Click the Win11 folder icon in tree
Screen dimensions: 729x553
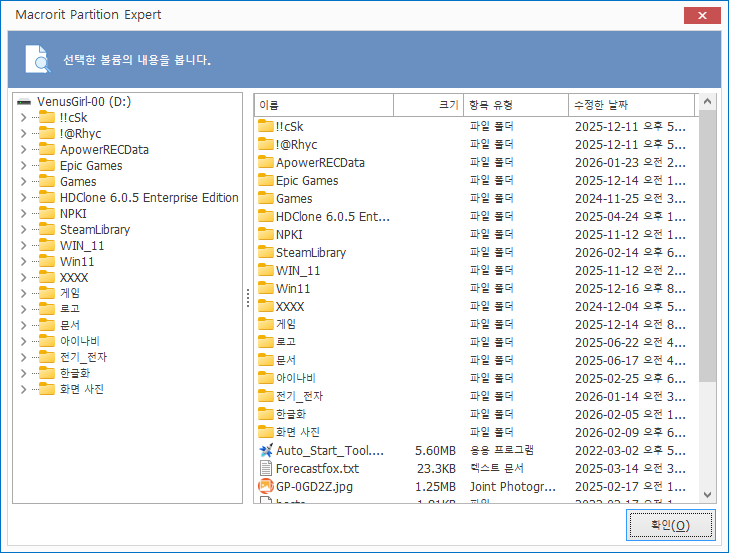pyautogui.click(x=47, y=261)
